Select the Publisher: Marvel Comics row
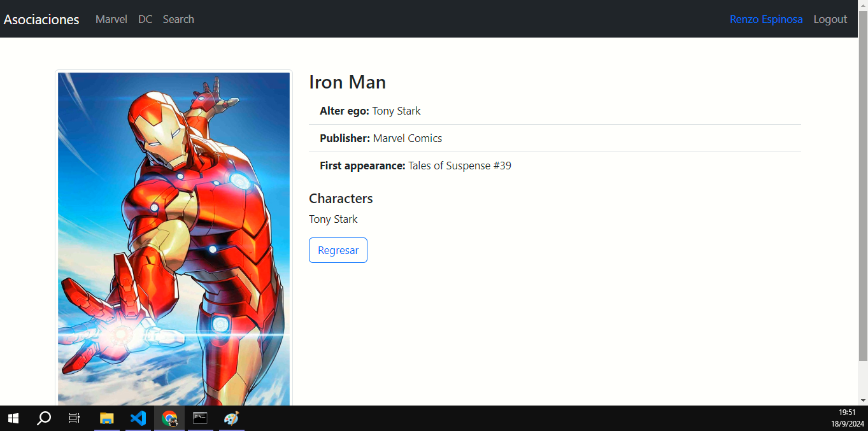This screenshot has width=868, height=431. click(x=555, y=138)
